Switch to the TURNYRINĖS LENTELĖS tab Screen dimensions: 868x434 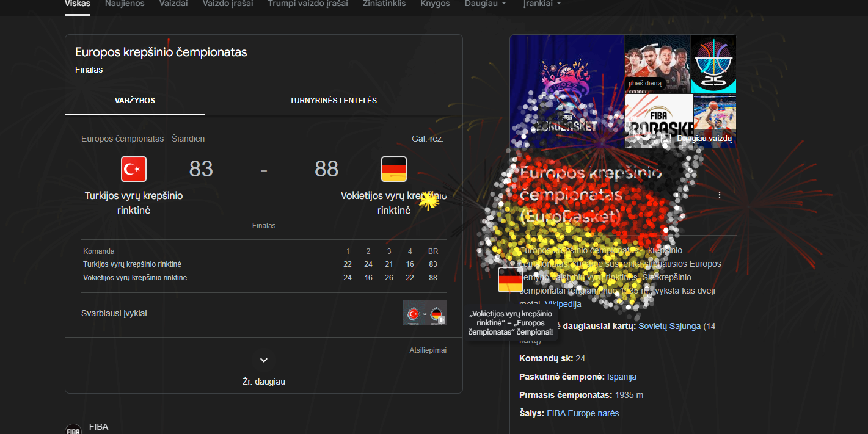334,101
